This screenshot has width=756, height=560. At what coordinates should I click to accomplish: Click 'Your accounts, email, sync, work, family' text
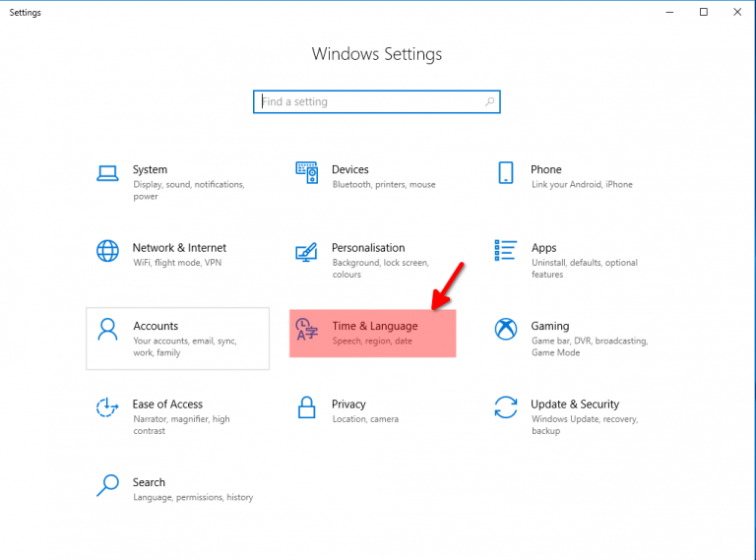coord(185,347)
